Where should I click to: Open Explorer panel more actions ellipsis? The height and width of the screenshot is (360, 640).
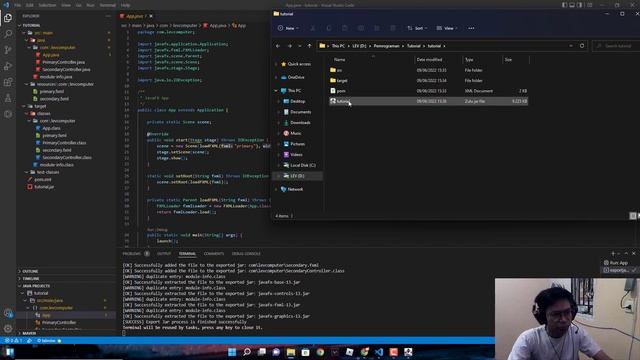tap(108, 16)
